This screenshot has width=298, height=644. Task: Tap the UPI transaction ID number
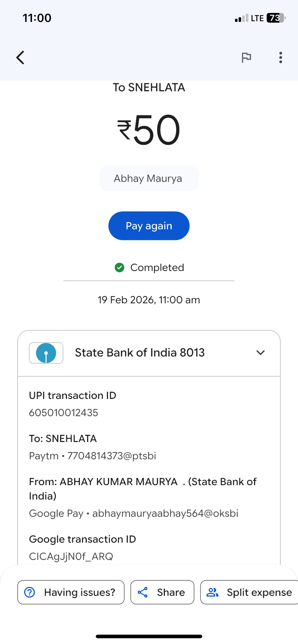click(64, 413)
